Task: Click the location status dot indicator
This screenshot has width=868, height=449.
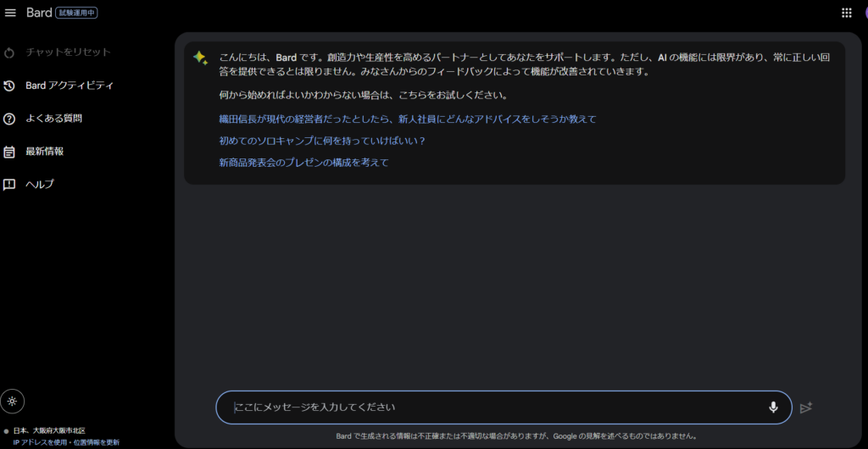Action: pos(6,430)
